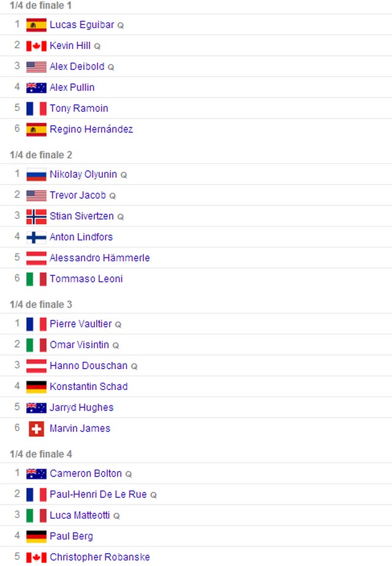Click the Christopher Robanske link
The image size is (392, 566).
[x=100, y=557]
